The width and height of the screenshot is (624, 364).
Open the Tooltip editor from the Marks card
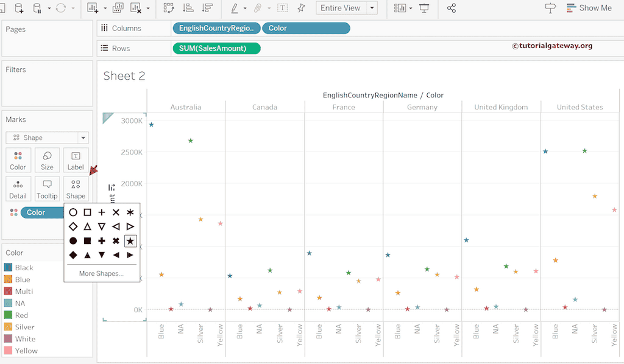(47, 189)
